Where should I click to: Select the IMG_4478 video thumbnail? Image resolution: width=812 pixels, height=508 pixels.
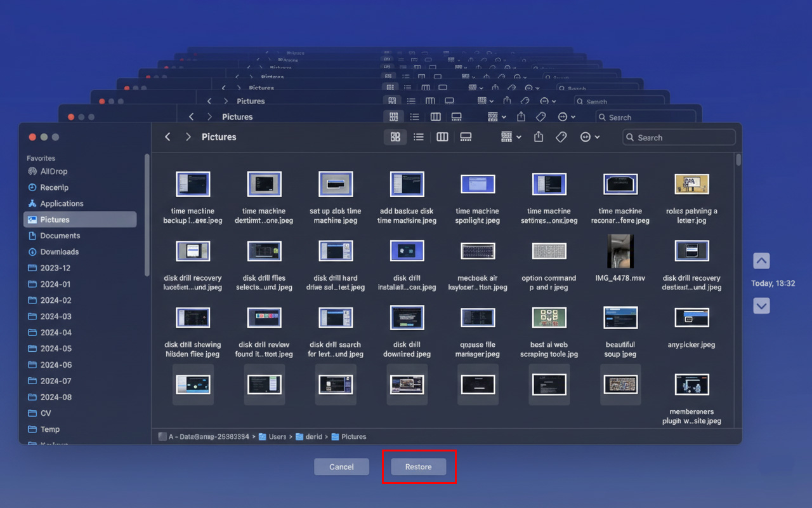tap(620, 251)
